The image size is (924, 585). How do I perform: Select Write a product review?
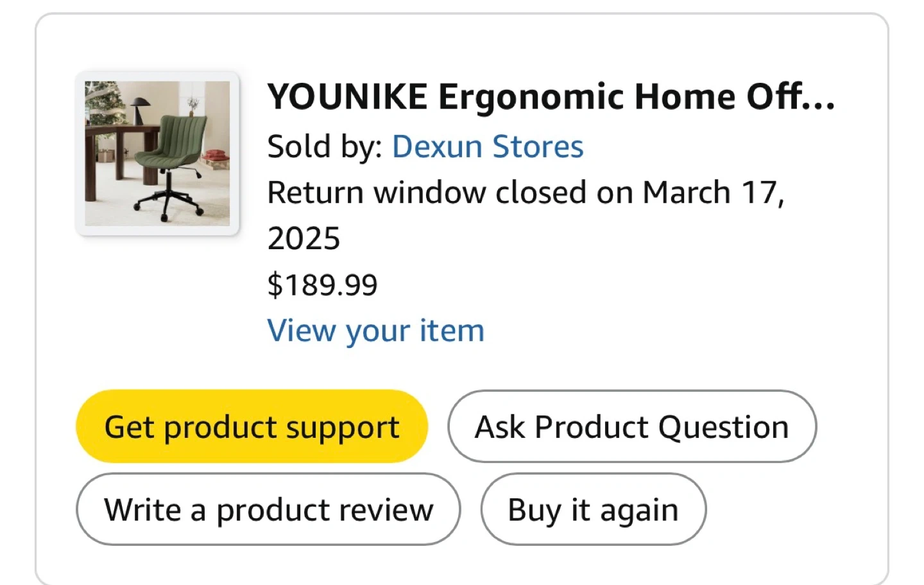click(268, 510)
